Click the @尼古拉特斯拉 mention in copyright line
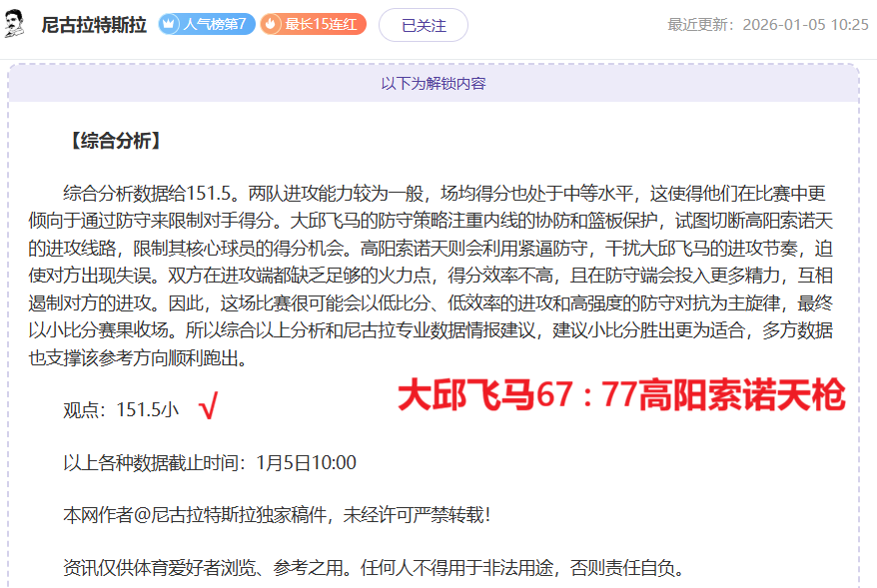This screenshot has height=588, width=877. (199, 516)
